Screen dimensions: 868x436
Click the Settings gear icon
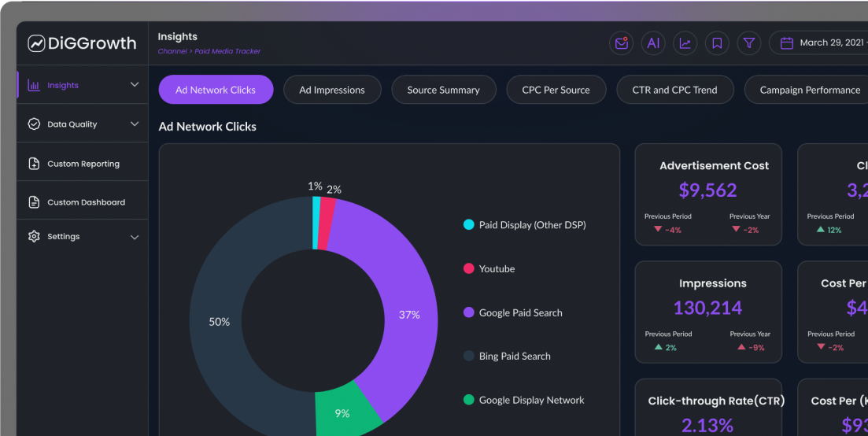click(34, 236)
